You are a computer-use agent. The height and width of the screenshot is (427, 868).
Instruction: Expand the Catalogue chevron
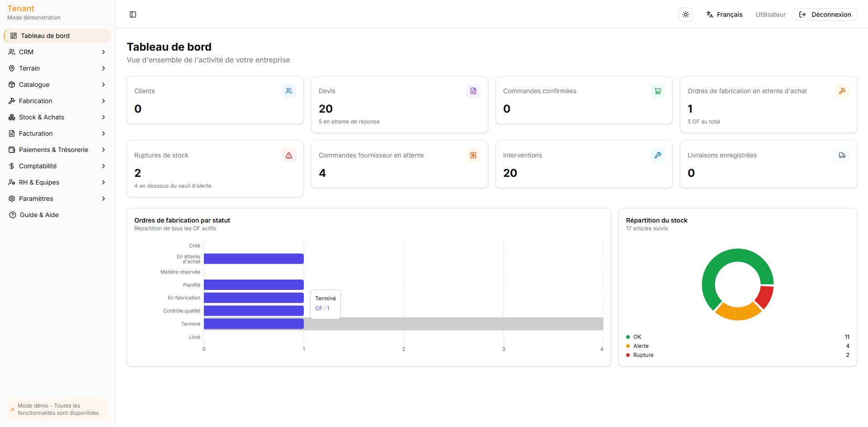pos(104,85)
